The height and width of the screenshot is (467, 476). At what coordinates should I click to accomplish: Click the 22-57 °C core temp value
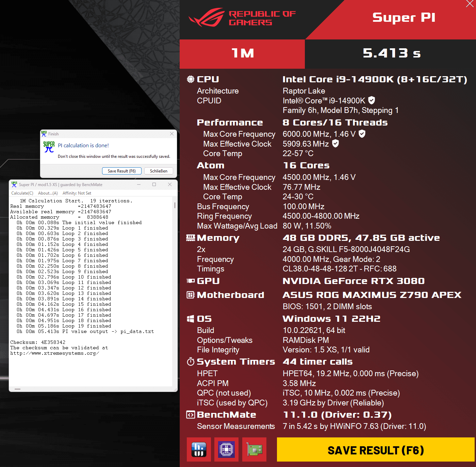[x=298, y=153]
